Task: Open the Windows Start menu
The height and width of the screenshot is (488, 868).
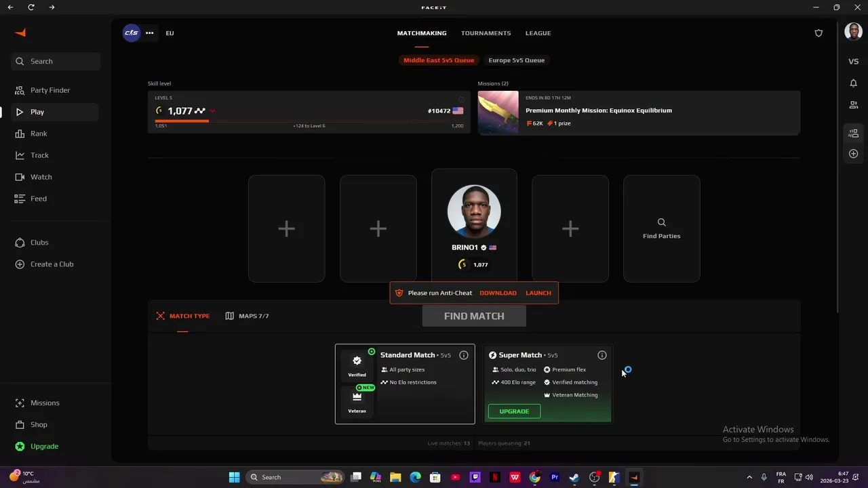Action: coord(234,477)
